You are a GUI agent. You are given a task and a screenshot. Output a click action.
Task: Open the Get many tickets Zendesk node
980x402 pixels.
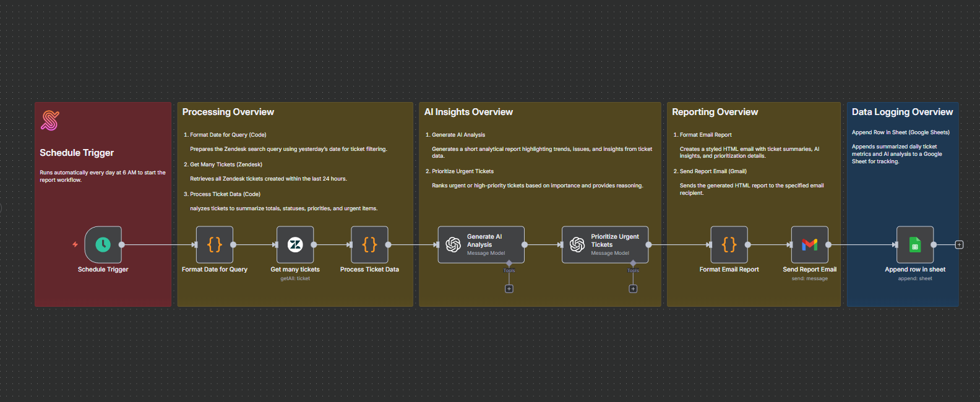point(295,244)
